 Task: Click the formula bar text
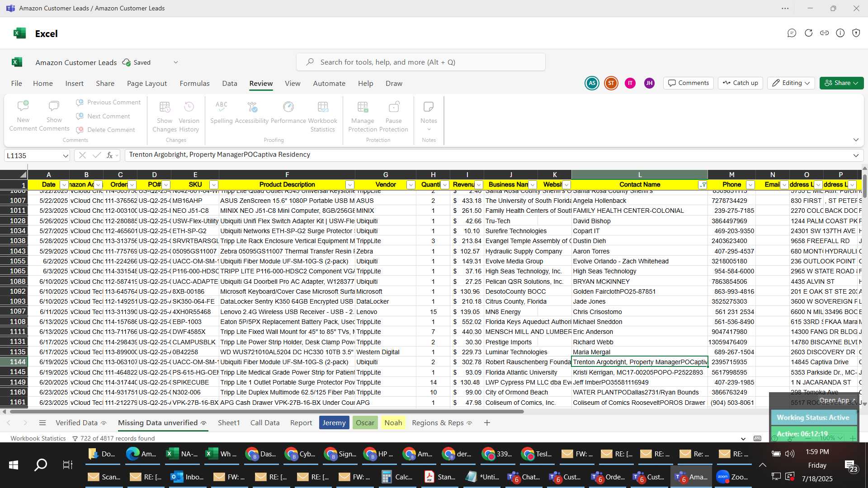click(220, 155)
